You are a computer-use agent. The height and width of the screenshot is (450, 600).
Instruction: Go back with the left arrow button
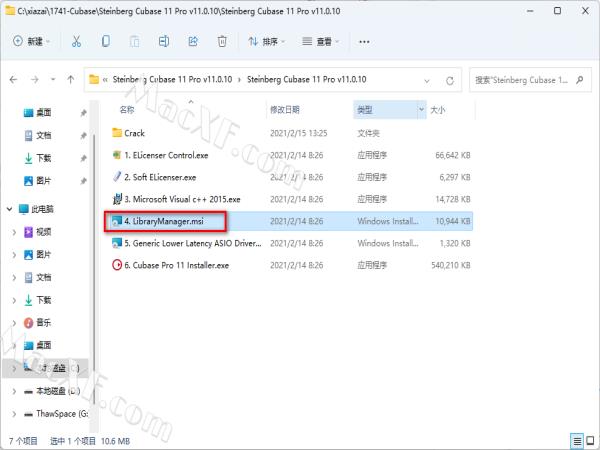coord(13,80)
